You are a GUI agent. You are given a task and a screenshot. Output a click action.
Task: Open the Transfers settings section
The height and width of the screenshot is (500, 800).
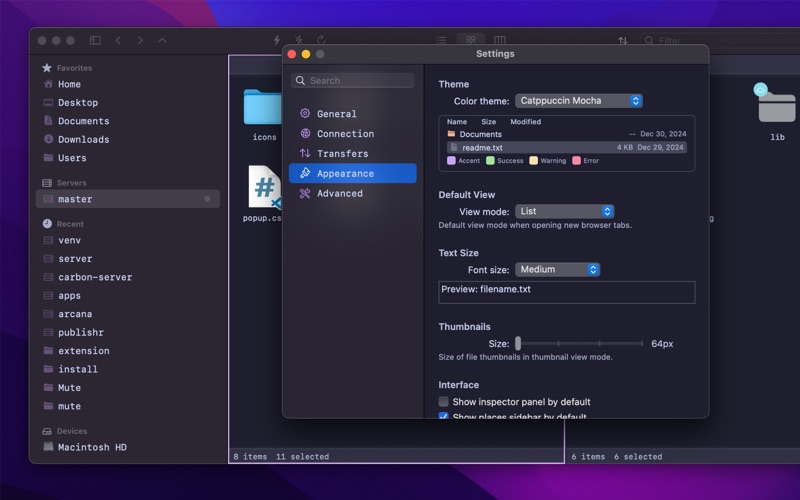(353, 154)
